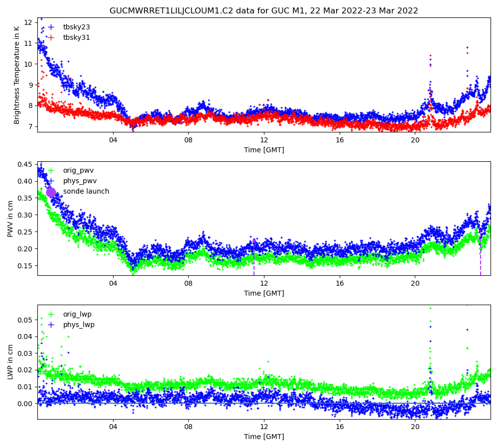Click the 16 time tick under the LWP plot
Image resolution: width=498 pixels, height=448 pixels.
click(340, 427)
